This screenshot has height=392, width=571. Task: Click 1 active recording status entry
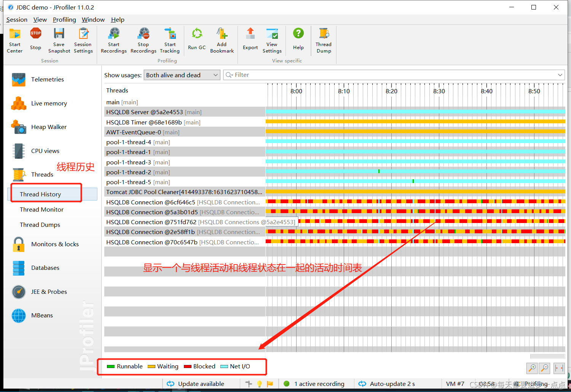[x=314, y=384]
